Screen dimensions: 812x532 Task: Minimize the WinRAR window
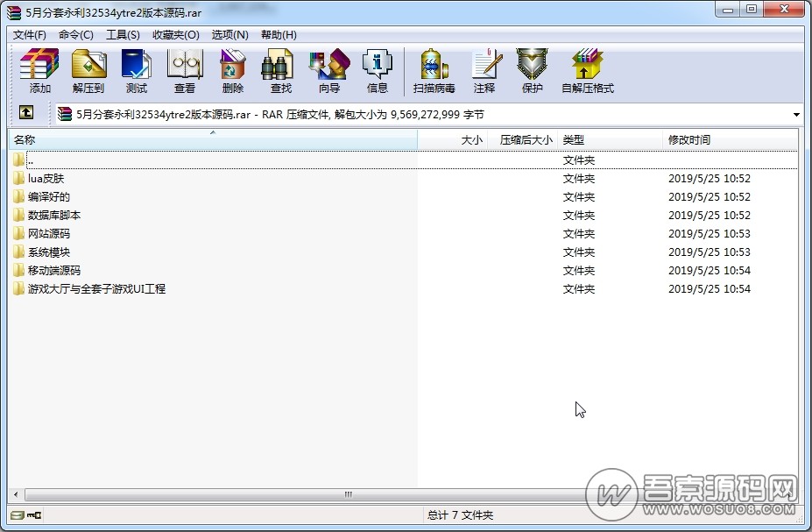728,10
